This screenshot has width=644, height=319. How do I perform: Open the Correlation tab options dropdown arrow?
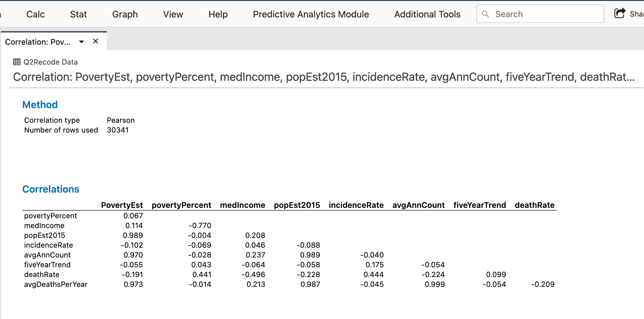click(x=81, y=42)
